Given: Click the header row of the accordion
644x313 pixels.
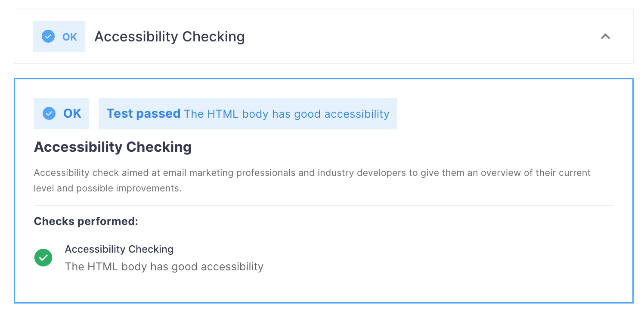Looking at the screenshot, I should (324, 36).
